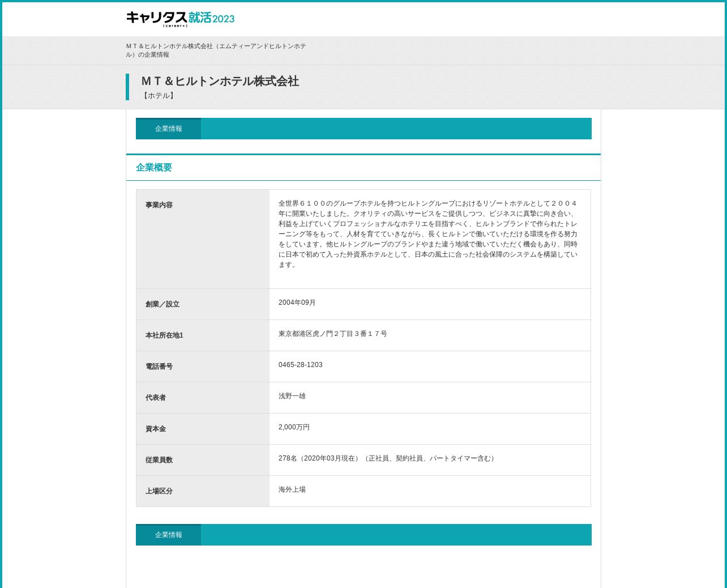Image resolution: width=727 pixels, height=588 pixels.
Task: Click the 上場区分 row label
Action: pyautogui.click(x=159, y=491)
